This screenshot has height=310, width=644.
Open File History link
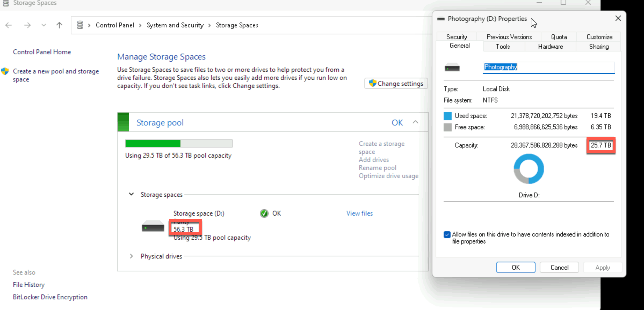(29, 285)
